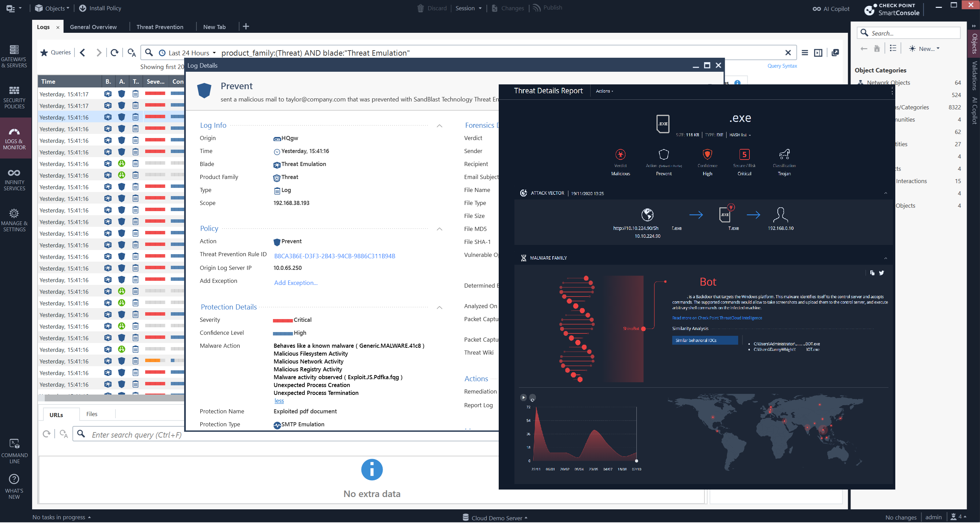Play the malware activity timeline chart

524,398
